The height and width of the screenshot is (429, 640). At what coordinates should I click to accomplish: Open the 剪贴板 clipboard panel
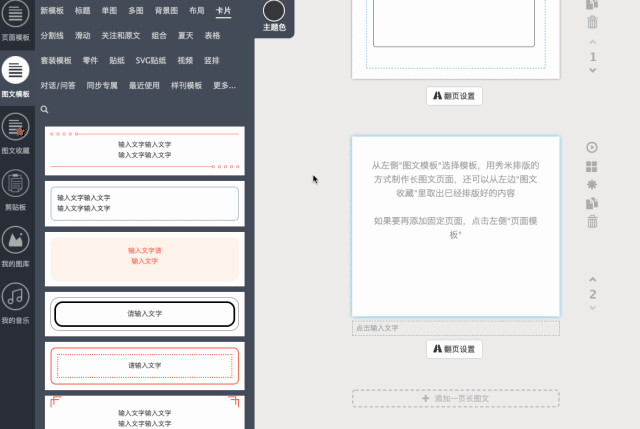point(16,191)
